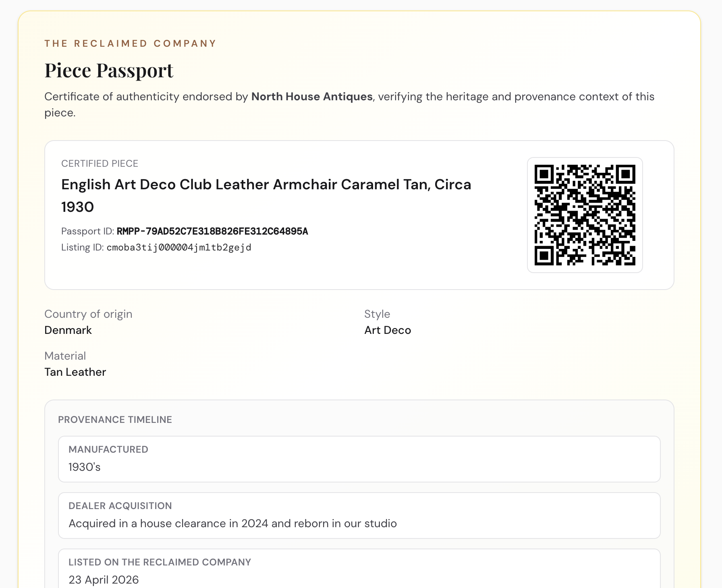The image size is (722, 588).
Task: Click the Art Deco style value
Action: [388, 330]
